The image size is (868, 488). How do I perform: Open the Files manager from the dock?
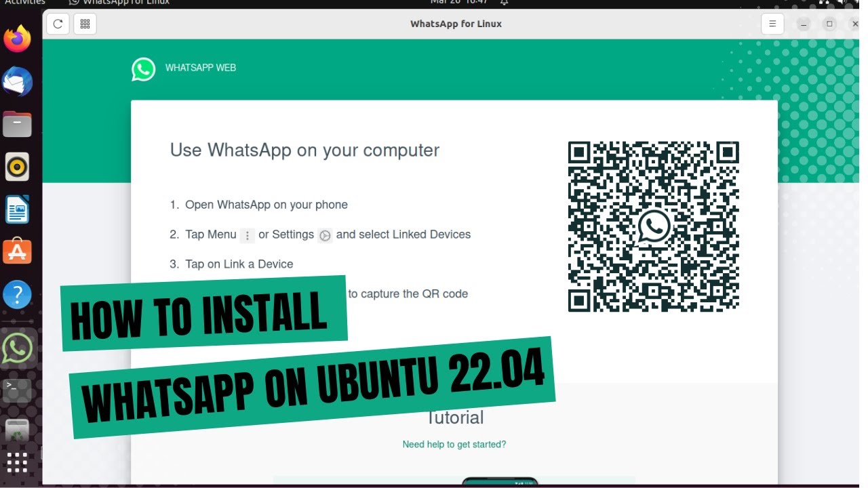18,125
